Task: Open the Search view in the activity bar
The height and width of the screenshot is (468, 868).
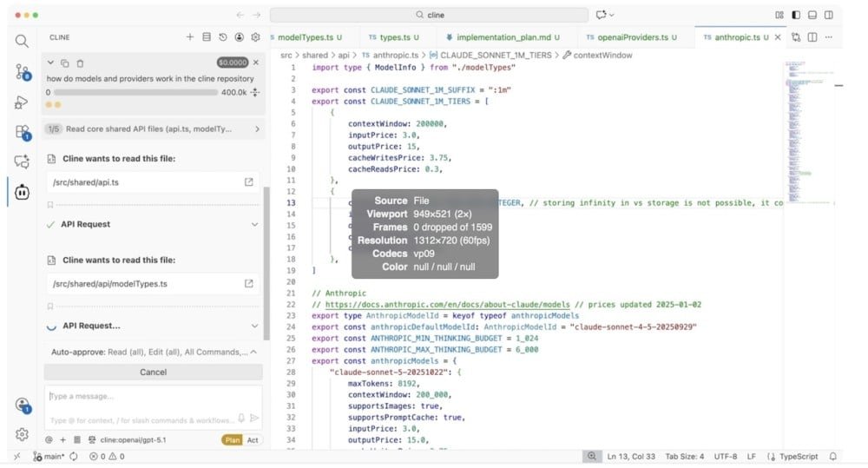Action: [22, 41]
